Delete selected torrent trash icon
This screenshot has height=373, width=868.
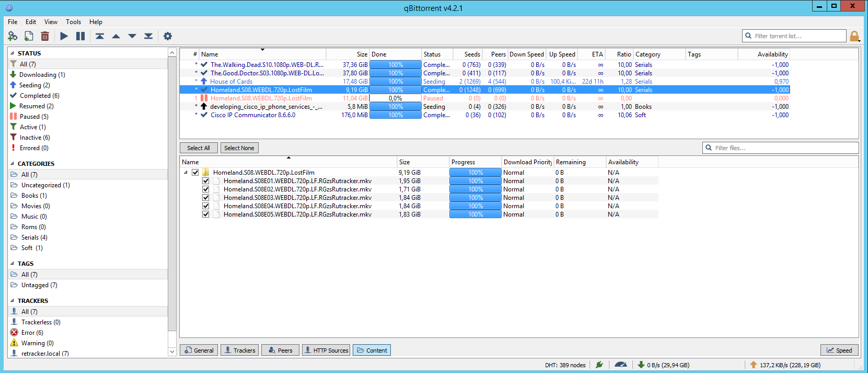pyautogui.click(x=45, y=36)
